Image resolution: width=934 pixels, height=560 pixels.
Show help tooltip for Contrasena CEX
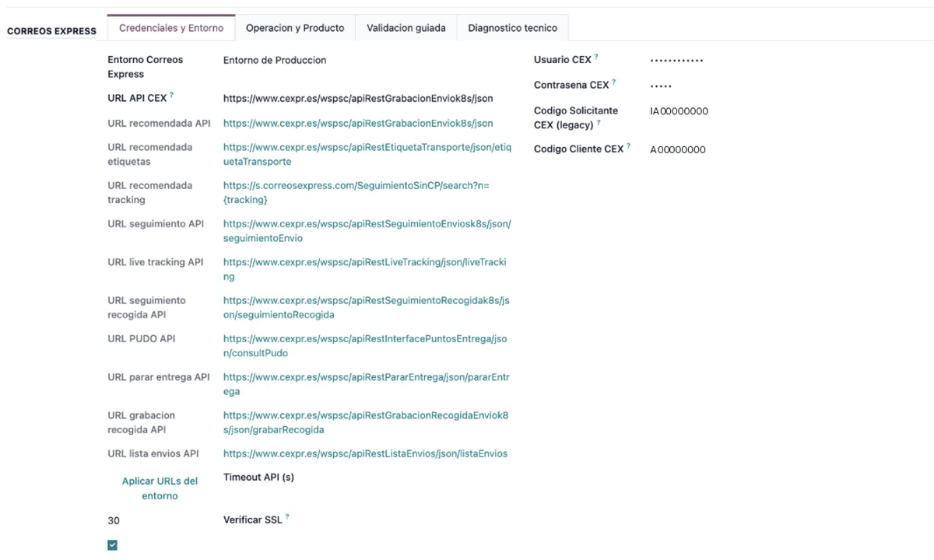[613, 82]
